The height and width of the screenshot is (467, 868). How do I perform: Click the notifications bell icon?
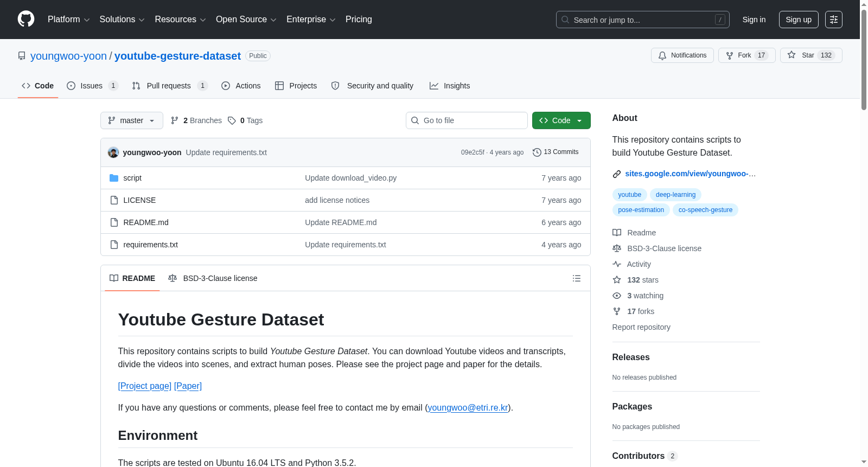[x=662, y=55]
